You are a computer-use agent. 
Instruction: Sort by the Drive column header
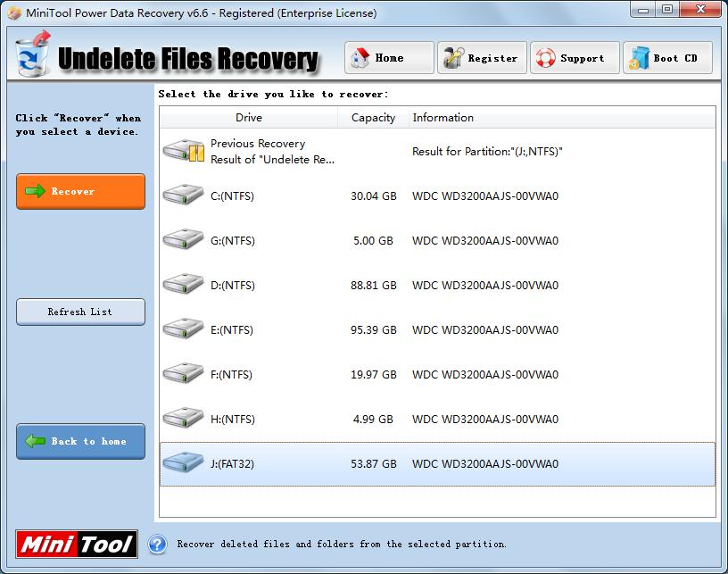[248, 118]
